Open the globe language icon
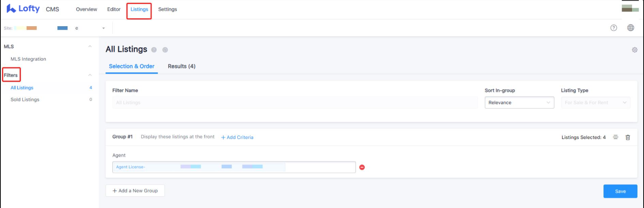The image size is (644, 208). pyautogui.click(x=630, y=28)
